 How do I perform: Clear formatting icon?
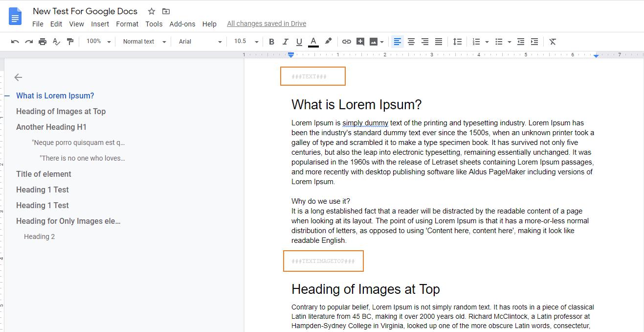(553, 42)
